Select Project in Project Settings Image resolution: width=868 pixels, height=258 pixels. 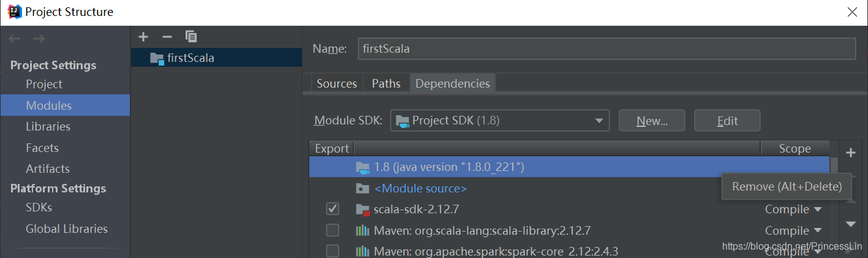[44, 84]
